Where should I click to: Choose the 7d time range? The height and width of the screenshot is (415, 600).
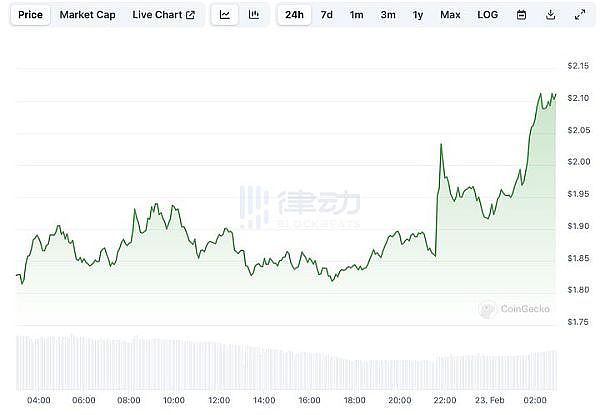point(326,15)
